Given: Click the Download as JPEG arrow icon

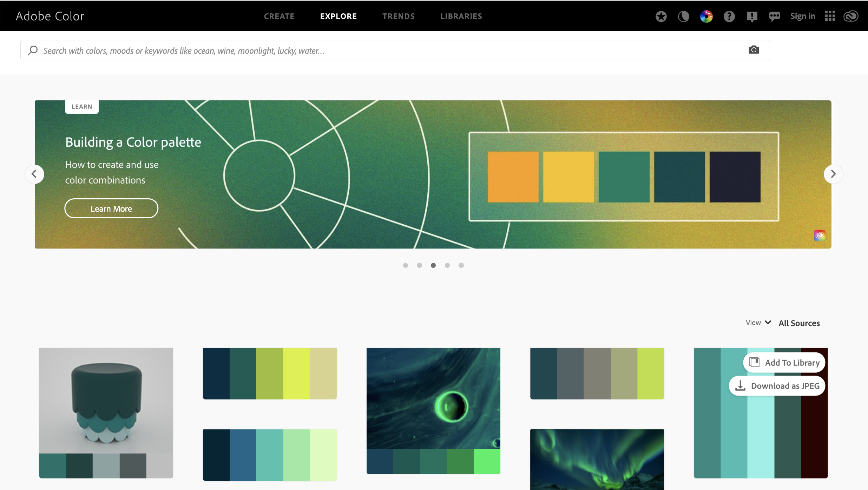Looking at the screenshot, I should click(740, 385).
